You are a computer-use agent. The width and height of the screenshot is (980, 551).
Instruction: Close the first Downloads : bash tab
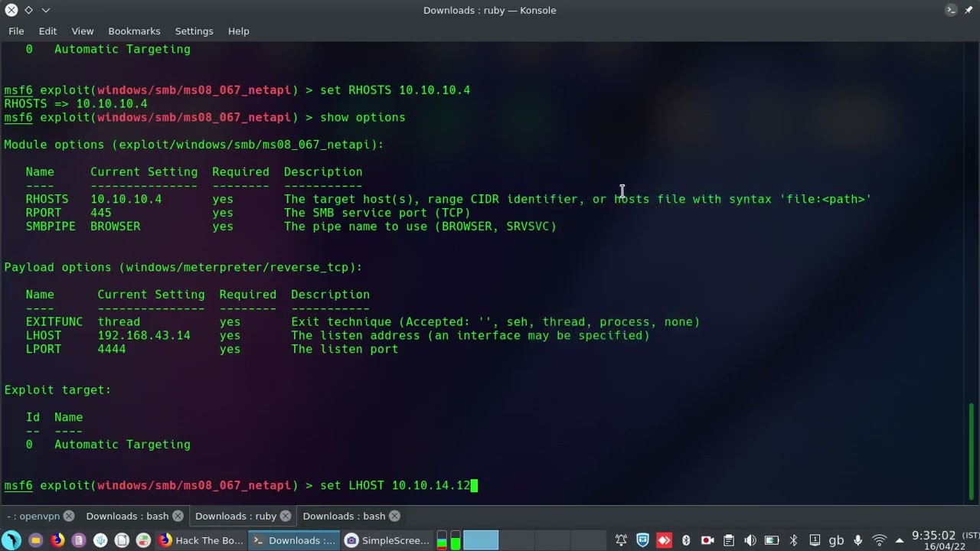(178, 516)
